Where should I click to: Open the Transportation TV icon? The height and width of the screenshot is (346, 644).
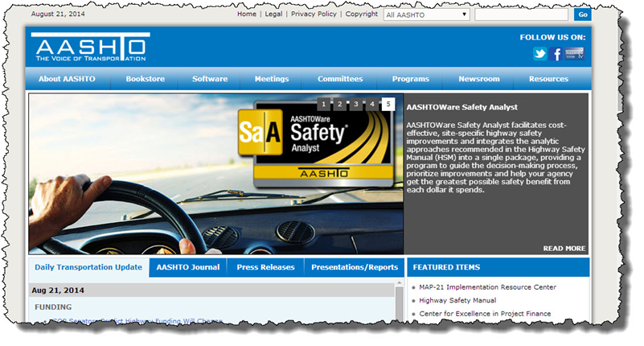tap(574, 54)
